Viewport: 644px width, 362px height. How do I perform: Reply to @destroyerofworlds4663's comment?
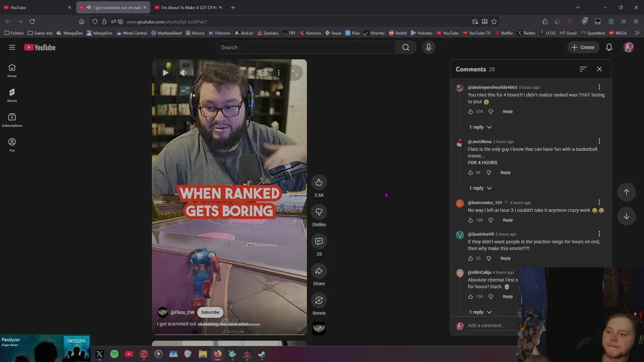coord(508,112)
